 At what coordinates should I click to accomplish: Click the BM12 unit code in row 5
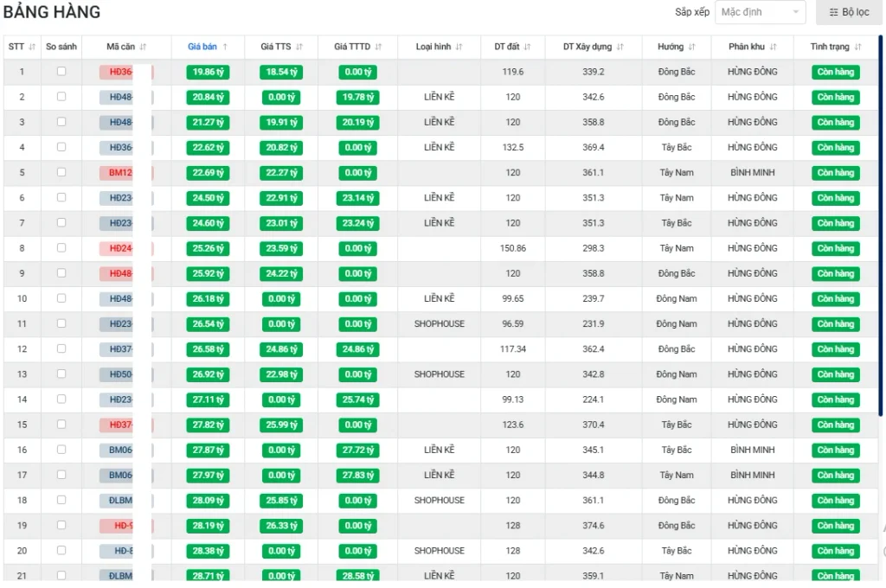click(x=120, y=173)
